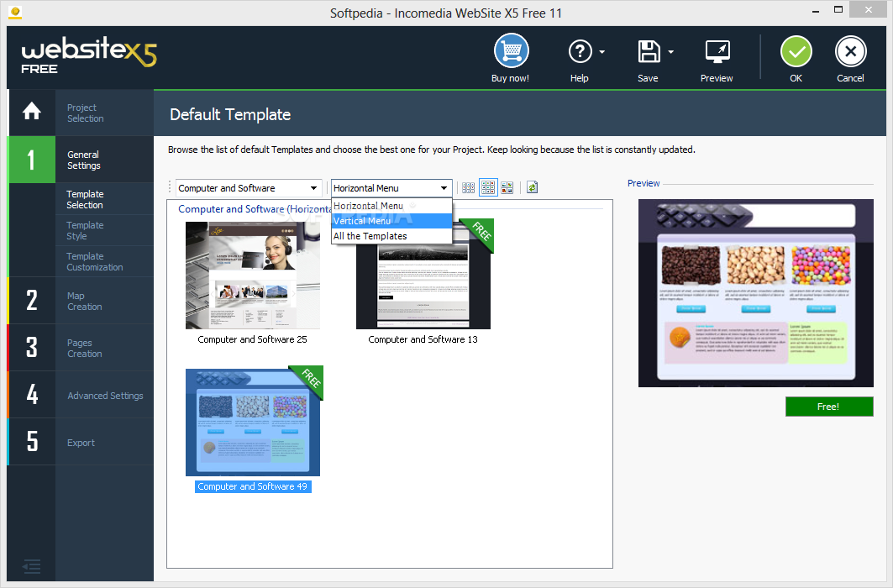893x588 pixels.
Task: Click the Preview section label
Action: [x=643, y=183]
